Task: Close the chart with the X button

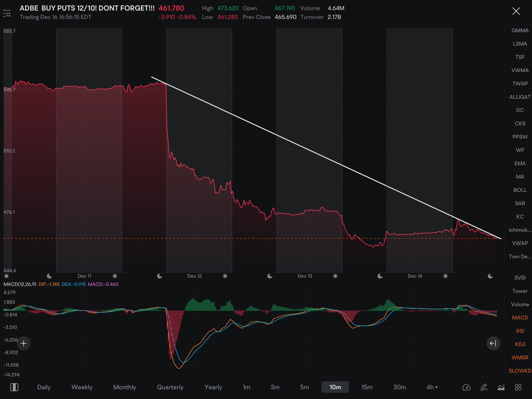Action: pos(516,11)
